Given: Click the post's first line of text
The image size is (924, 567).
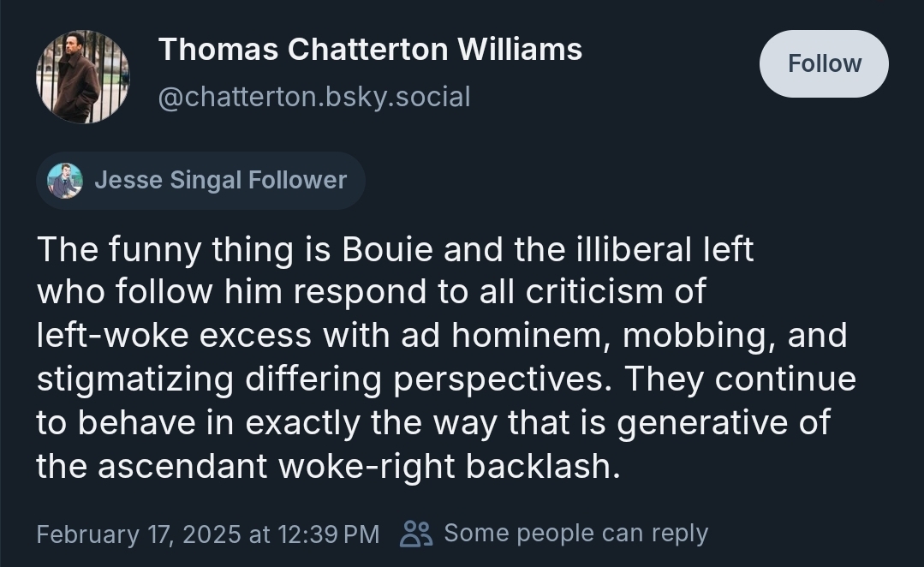Looking at the screenshot, I should click(x=395, y=249).
